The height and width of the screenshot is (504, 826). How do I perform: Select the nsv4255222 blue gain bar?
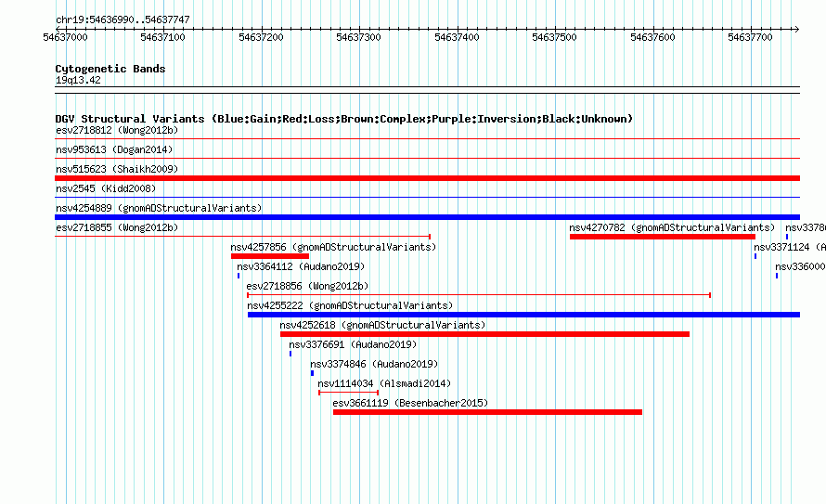coord(523,315)
